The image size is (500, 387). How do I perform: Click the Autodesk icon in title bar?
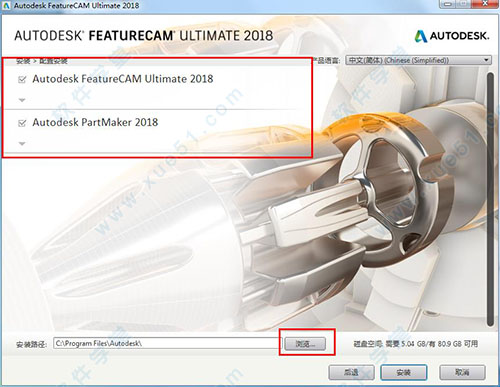[6, 5]
